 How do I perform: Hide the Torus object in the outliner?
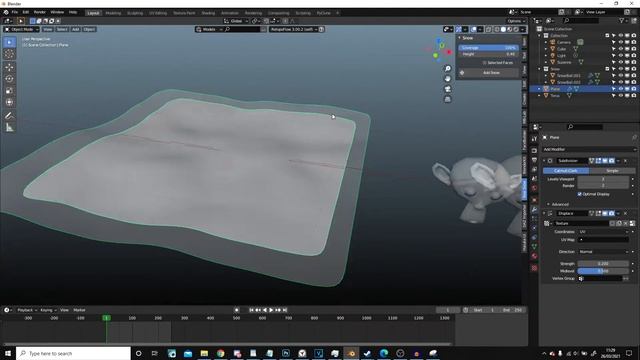[x=620, y=96]
